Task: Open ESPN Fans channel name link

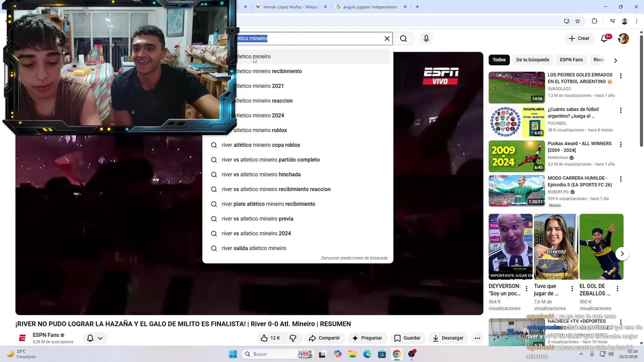Action: (46, 335)
